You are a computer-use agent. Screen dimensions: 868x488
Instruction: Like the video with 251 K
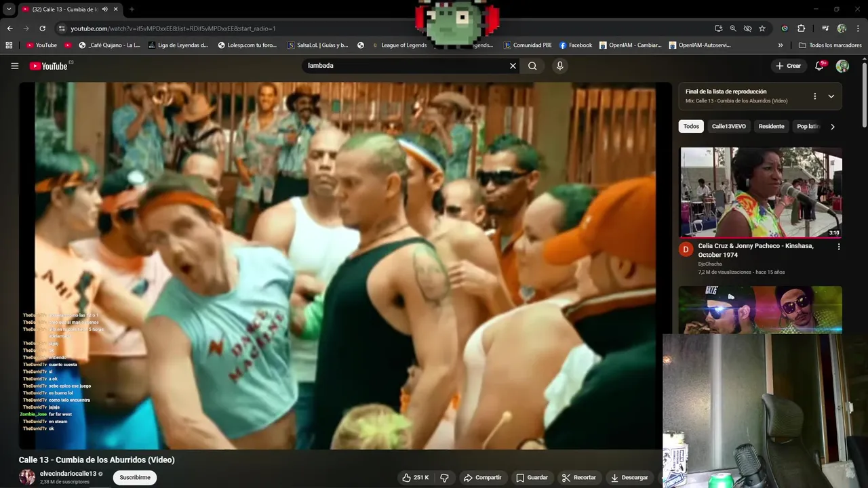(x=416, y=477)
